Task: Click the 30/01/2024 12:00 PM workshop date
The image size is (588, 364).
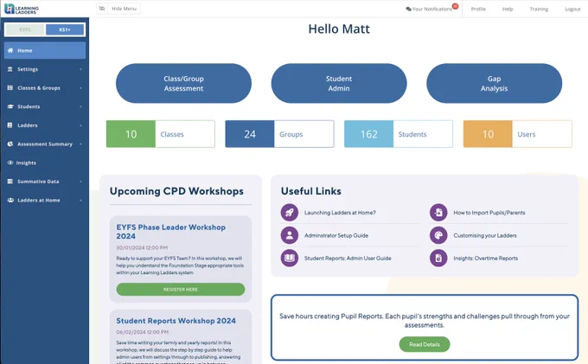Action: [142, 248]
